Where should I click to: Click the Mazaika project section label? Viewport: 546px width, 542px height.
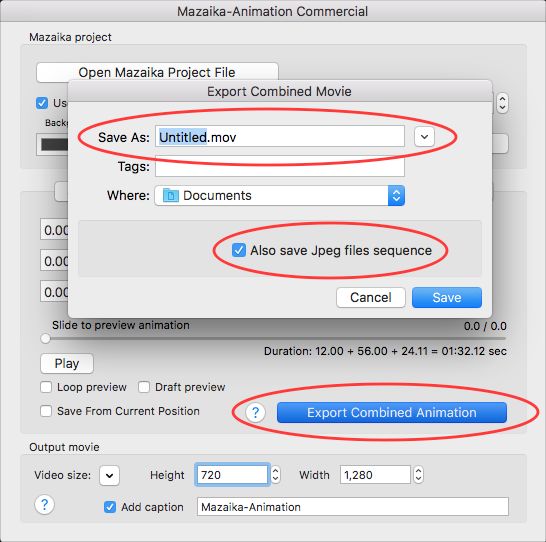(x=70, y=37)
